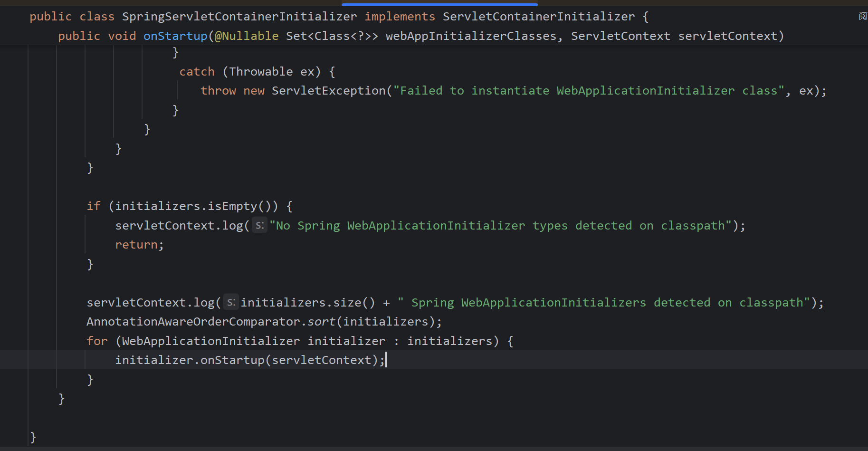Click the Throwable type name
Screen dimensions: 868x451
click(261, 72)
